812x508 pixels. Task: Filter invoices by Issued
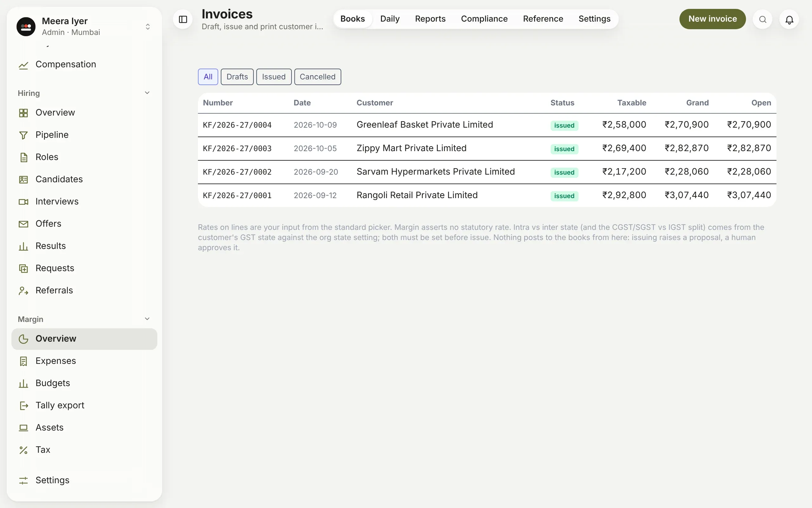274,77
